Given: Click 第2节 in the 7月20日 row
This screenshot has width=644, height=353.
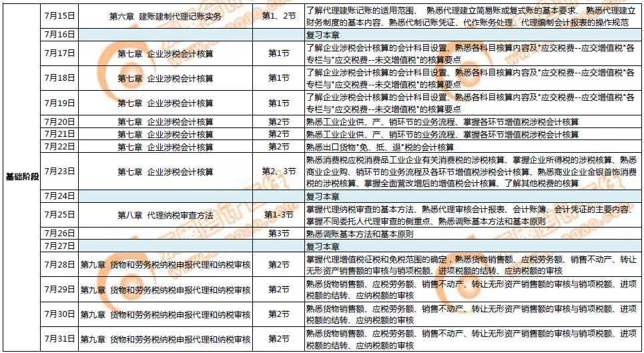Looking at the screenshot, I should click(x=278, y=122).
